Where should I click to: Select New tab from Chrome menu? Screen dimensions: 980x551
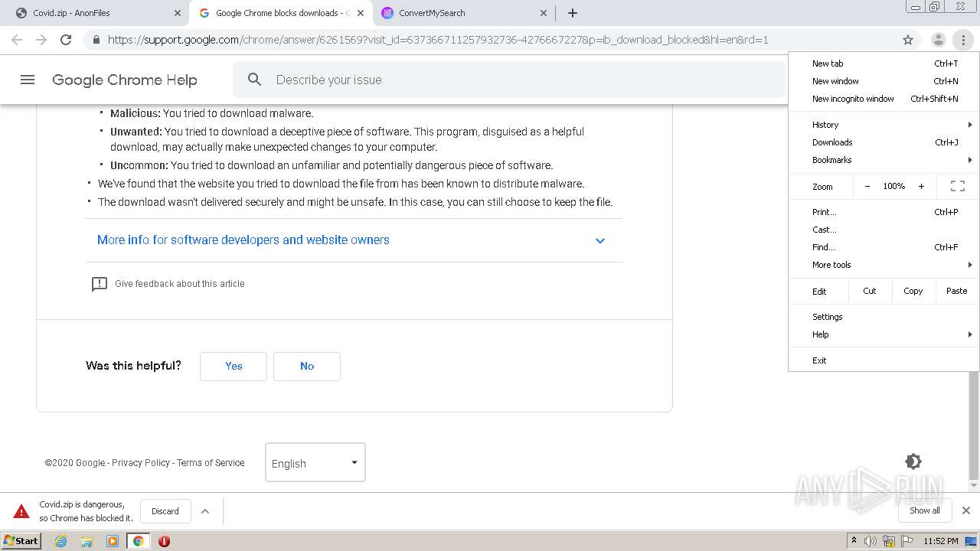pyautogui.click(x=884, y=64)
